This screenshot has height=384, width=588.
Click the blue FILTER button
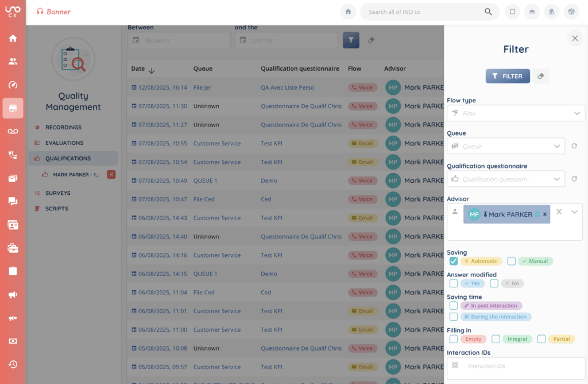click(x=508, y=76)
